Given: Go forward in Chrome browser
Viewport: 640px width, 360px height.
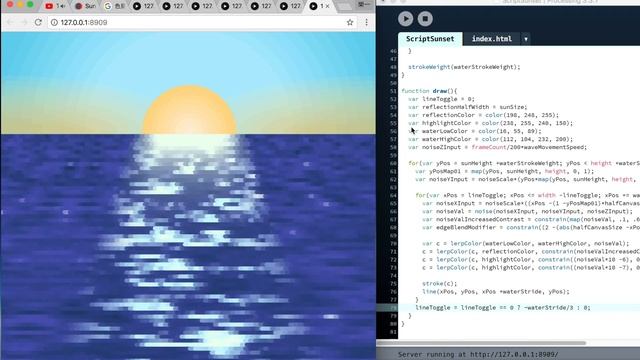Looking at the screenshot, I should click(x=24, y=22).
